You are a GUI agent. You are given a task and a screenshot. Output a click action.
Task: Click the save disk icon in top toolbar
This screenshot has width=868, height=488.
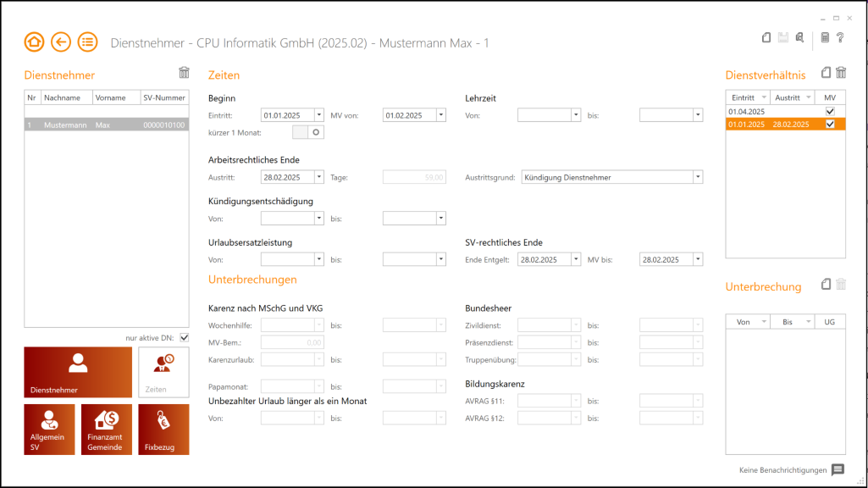point(782,37)
